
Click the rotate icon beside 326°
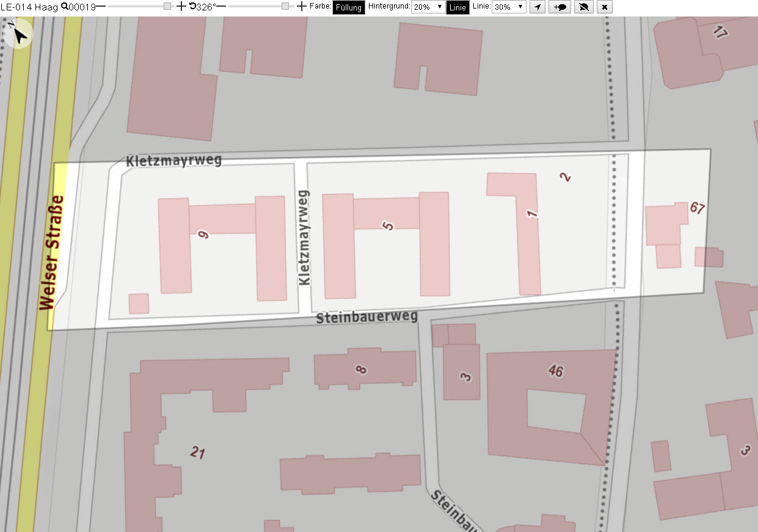[192, 6]
